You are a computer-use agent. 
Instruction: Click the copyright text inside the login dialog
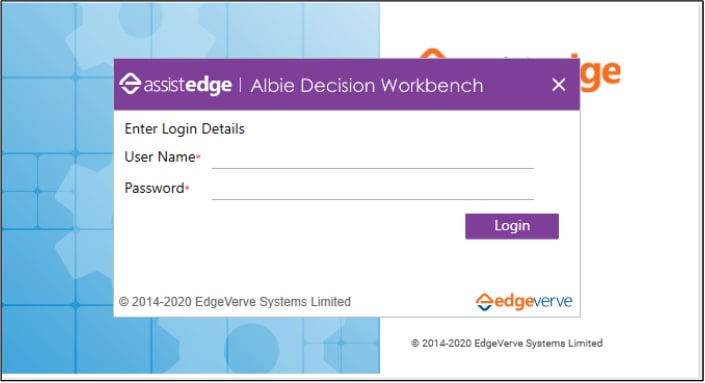pyautogui.click(x=235, y=302)
